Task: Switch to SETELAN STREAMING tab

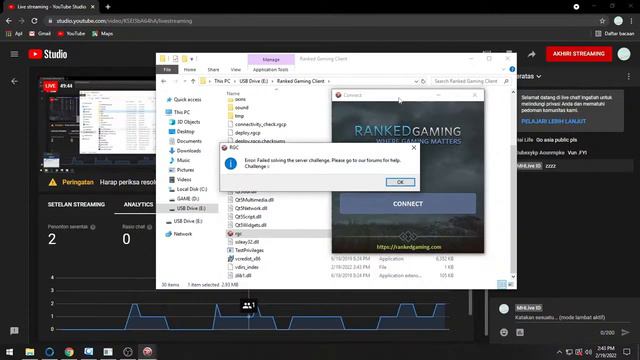Action: pyautogui.click(x=76, y=204)
